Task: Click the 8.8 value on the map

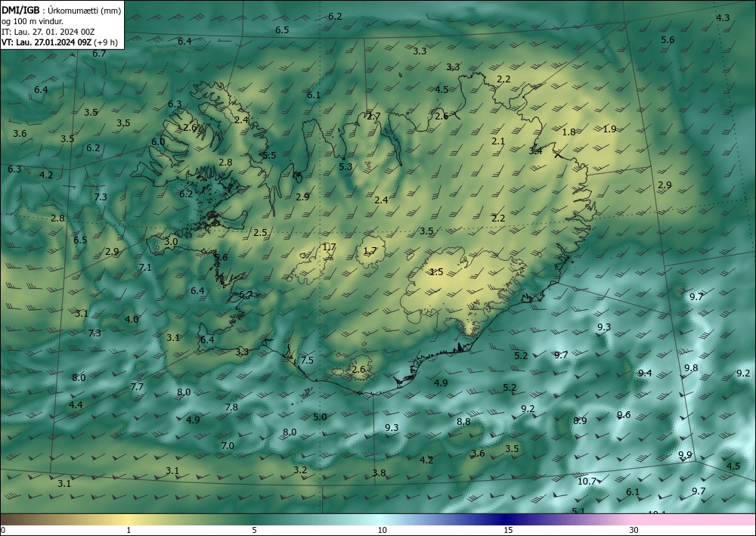Action: [x=463, y=422]
